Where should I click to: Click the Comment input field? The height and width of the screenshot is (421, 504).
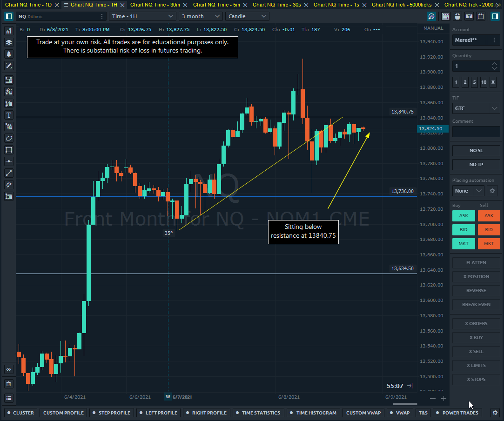click(476, 132)
